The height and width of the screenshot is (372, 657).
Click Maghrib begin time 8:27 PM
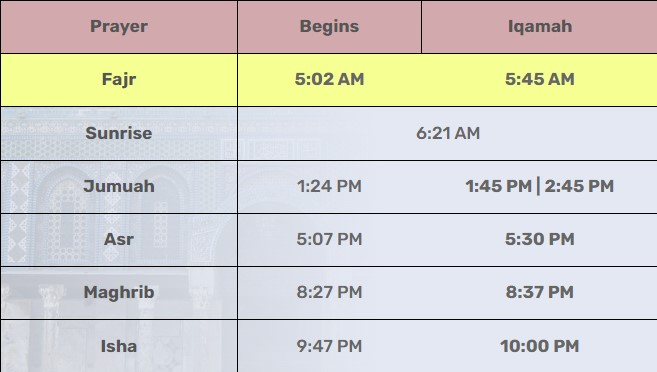[329, 292]
